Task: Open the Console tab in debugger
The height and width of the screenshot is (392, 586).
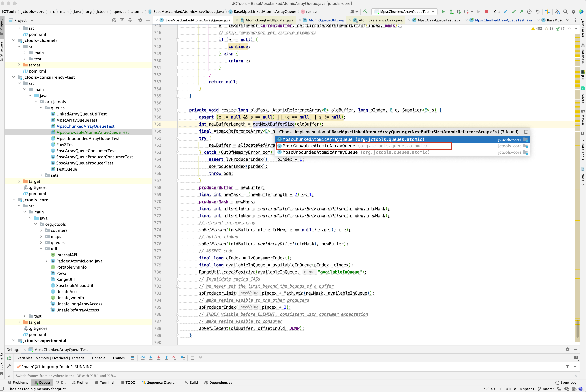Action: coord(98,358)
